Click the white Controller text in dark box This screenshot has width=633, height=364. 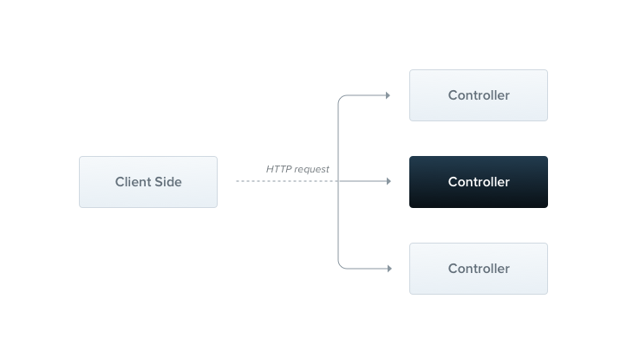[479, 182]
